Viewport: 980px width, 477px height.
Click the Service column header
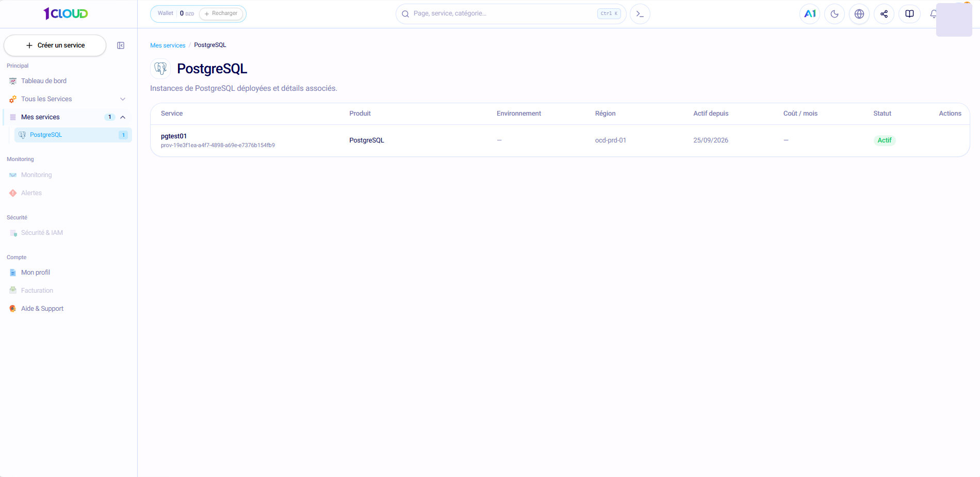172,114
